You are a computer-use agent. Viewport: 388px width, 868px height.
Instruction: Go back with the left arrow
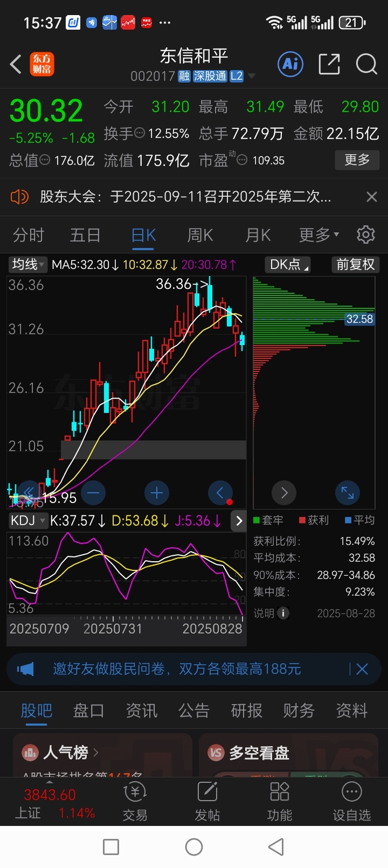(x=16, y=64)
